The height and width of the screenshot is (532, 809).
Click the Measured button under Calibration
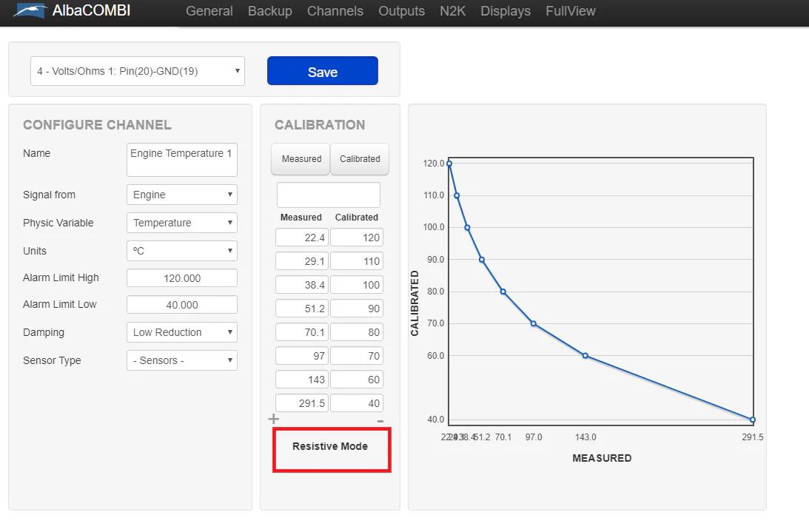coord(301,159)
